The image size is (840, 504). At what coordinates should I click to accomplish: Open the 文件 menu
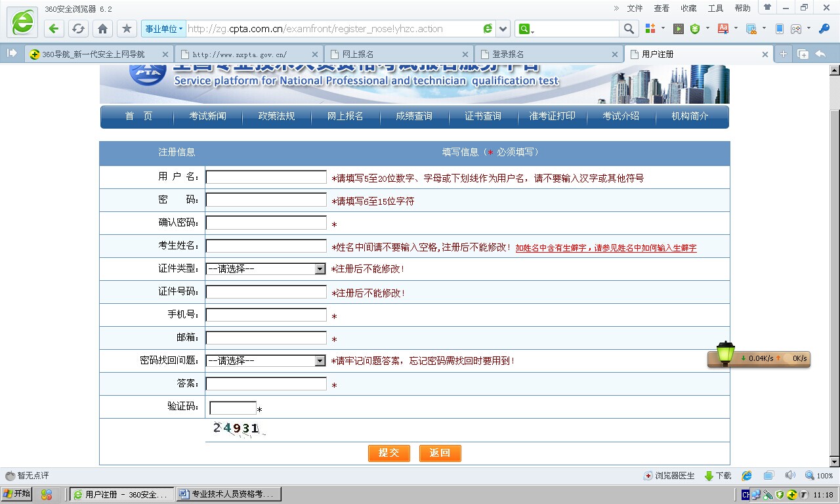(x=635, y=9)
